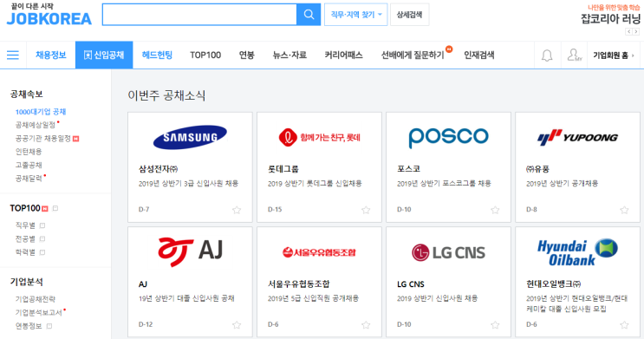The image size is (644, 339).
Task: Open the 커리어패스 menu
Action: 344,55
